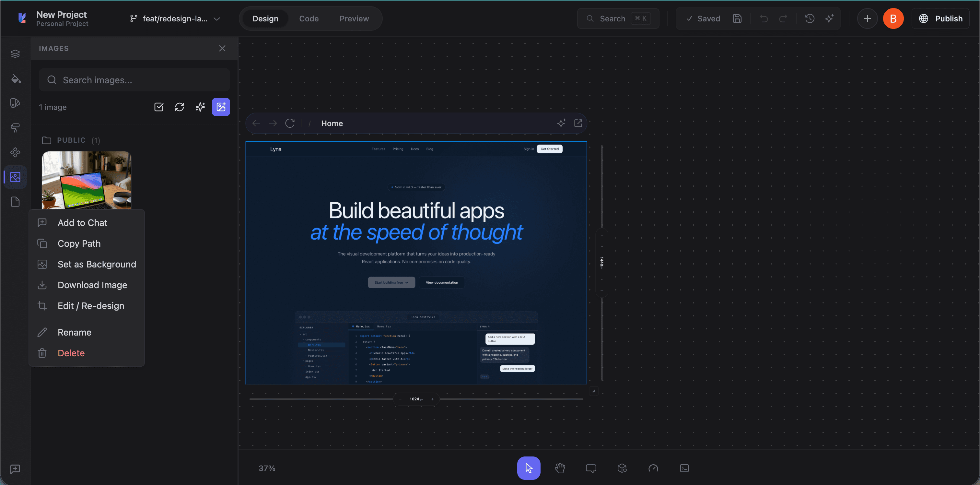Focus the Search images field
This screenshot has width=980, height=485.
tap(134, 80)
